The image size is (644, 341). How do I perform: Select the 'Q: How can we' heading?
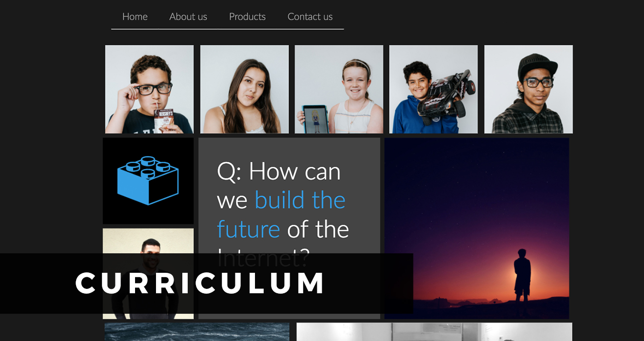click(x=278, y=186)
